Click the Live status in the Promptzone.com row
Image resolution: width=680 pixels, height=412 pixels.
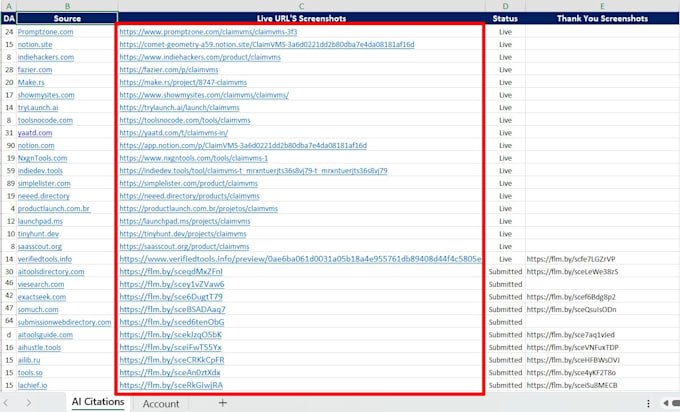tap(505, 32)
